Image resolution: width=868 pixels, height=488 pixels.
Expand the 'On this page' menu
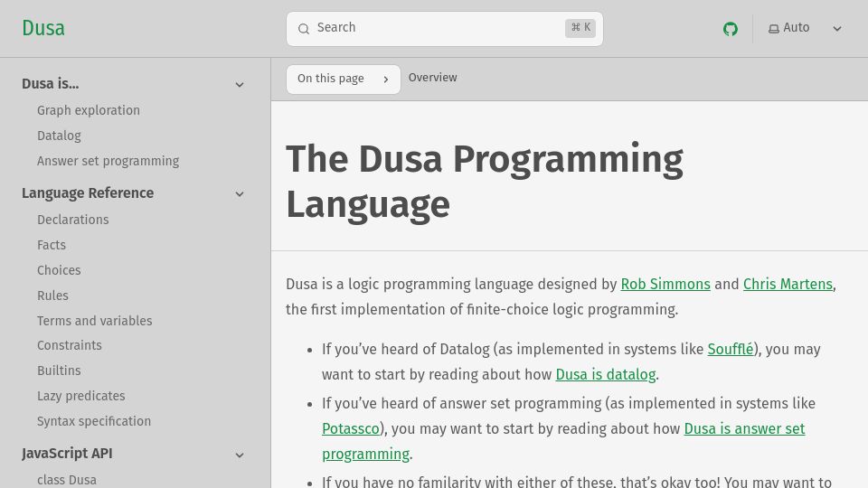tap(344, 80)
